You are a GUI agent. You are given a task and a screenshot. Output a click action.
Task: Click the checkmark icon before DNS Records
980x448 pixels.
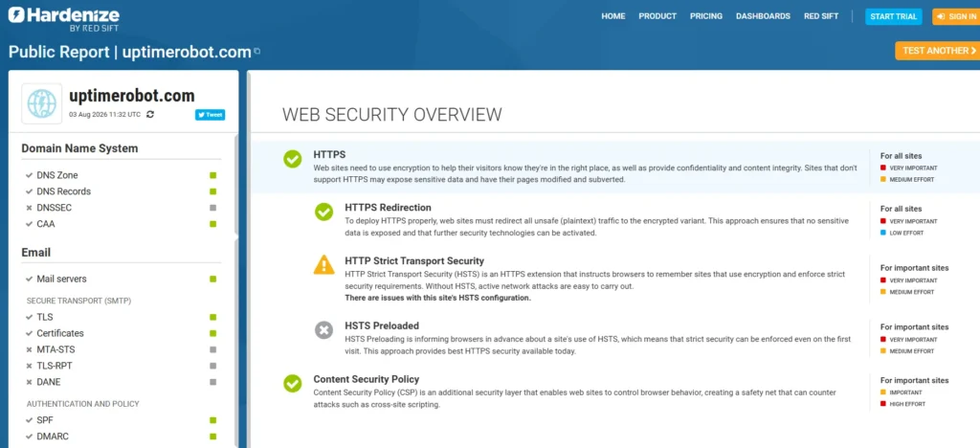29,191
